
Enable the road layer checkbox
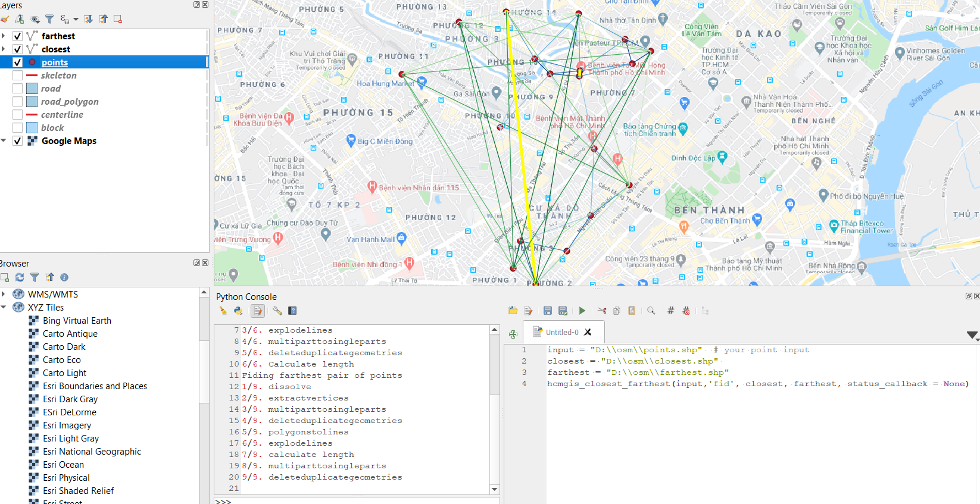click(x=18, y=89)
